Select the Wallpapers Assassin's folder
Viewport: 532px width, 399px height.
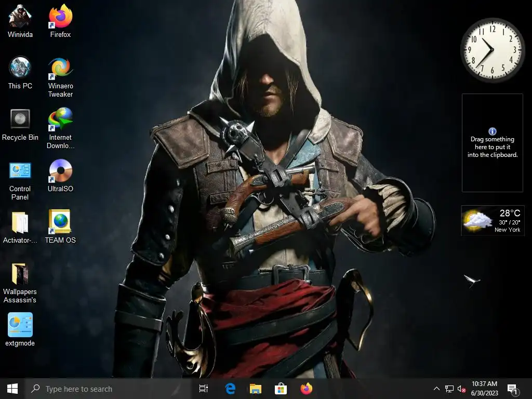point(20,283)
